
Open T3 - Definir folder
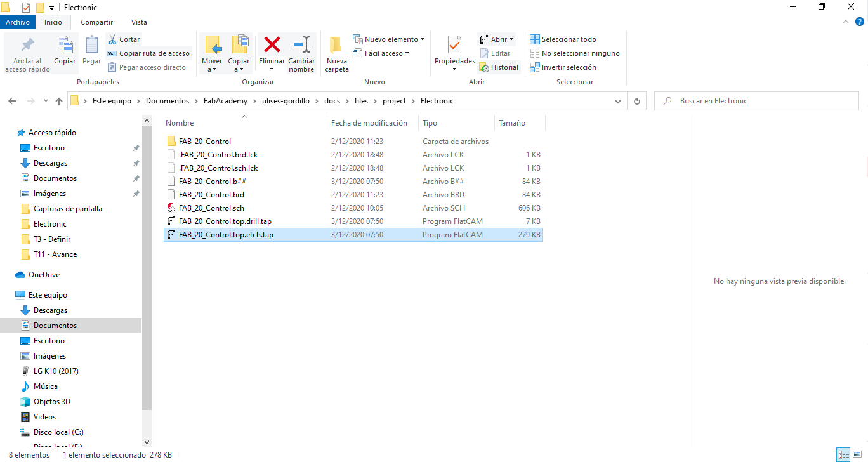(52, 239)
